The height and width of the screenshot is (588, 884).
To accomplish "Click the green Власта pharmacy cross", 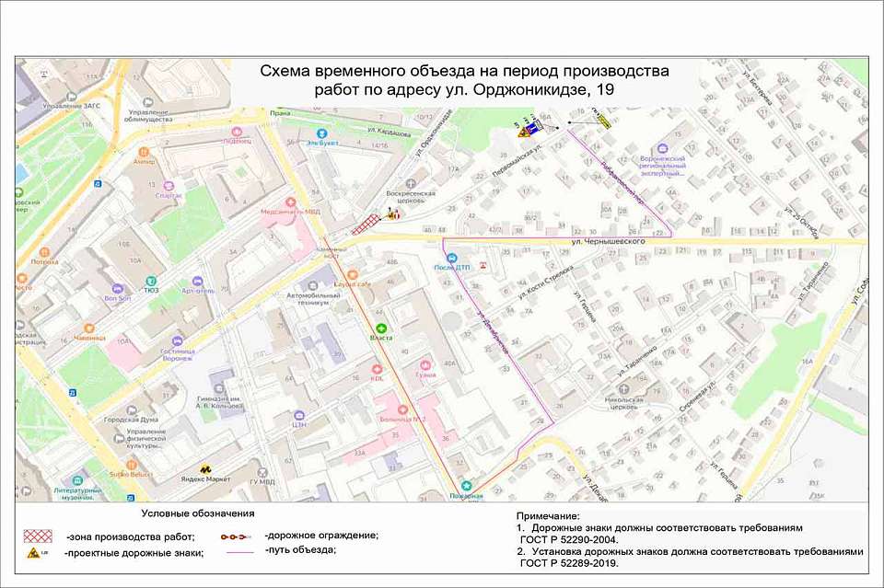I will coord(380,328).
